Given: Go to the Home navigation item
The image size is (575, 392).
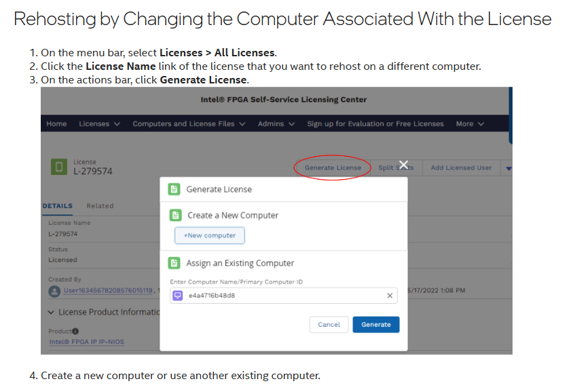Looking at the screenshot, I should pos(56,124).
